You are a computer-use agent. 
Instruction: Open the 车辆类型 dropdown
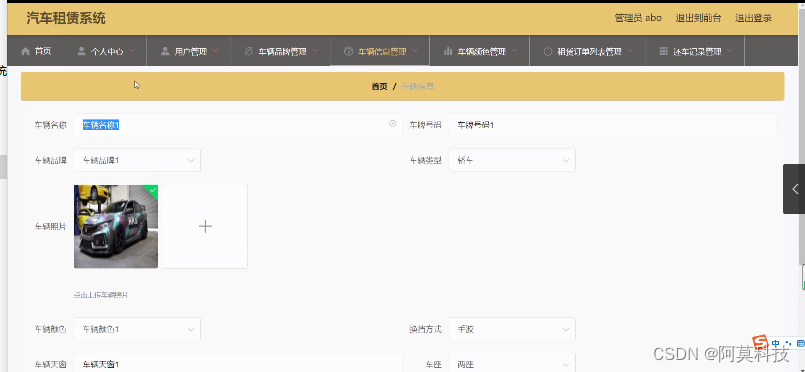click(512, 160)
